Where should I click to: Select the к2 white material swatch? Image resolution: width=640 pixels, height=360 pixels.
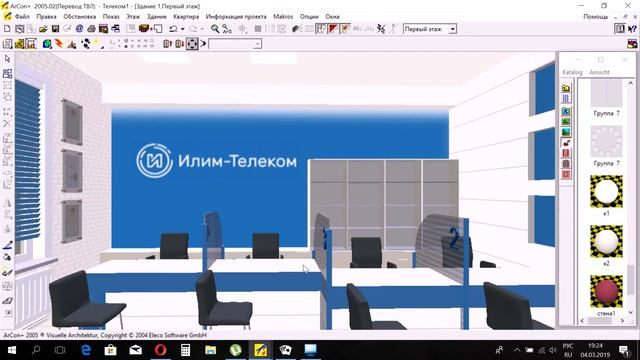click(607, 242)
